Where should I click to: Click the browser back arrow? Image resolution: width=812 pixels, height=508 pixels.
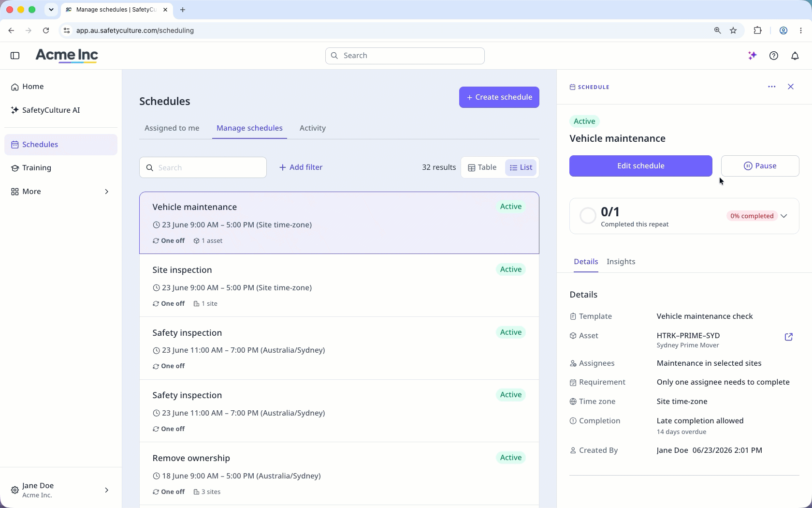pos(11,30)
